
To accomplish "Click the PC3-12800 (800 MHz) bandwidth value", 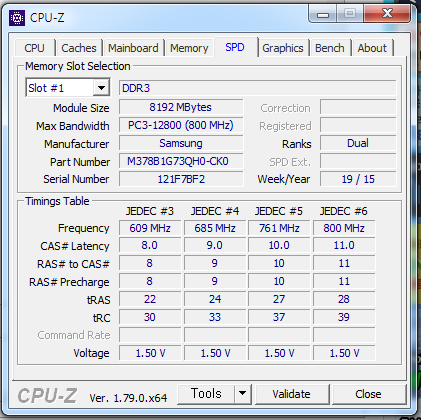I will pyautogui.click(x=181, y=125).
